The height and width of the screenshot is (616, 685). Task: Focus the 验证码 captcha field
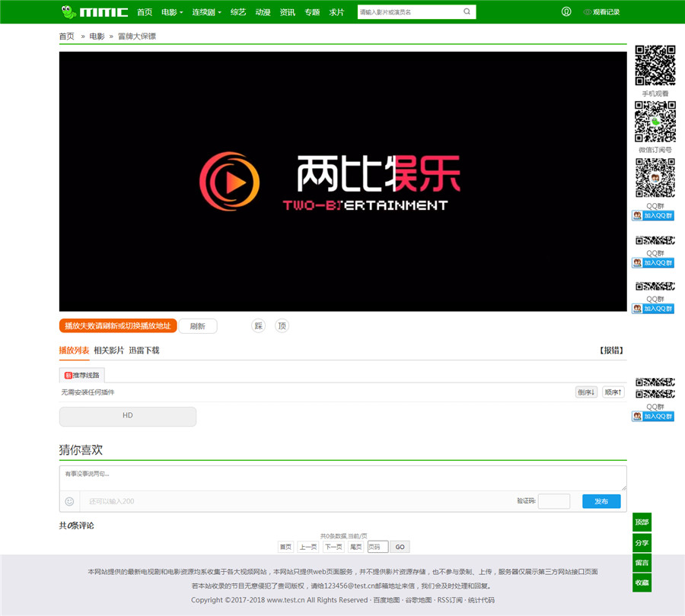click(x=554, y=501)
